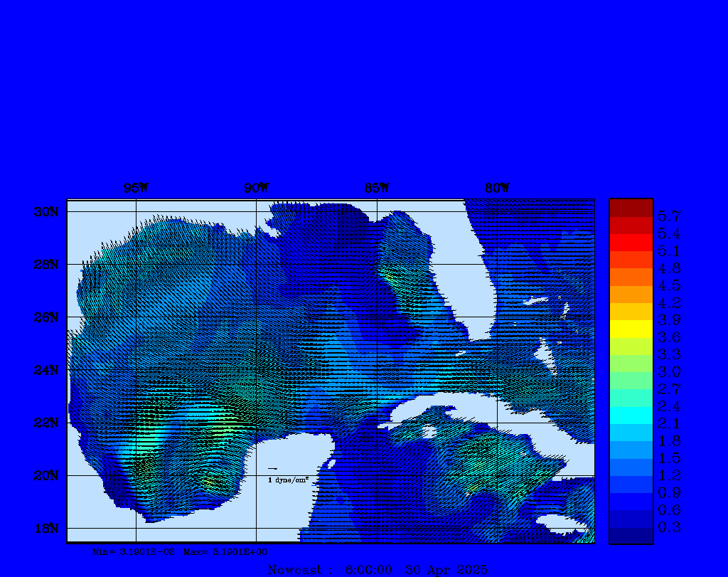Click the 0.3 colorbar value label
This screenshot has height=577, width=728.
(x=669, y=527)
